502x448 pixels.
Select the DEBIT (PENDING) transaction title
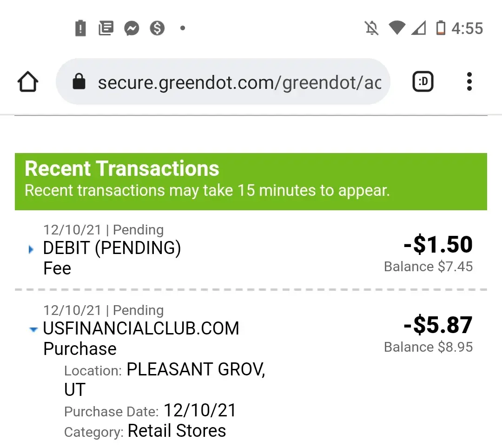pos(112,248)
